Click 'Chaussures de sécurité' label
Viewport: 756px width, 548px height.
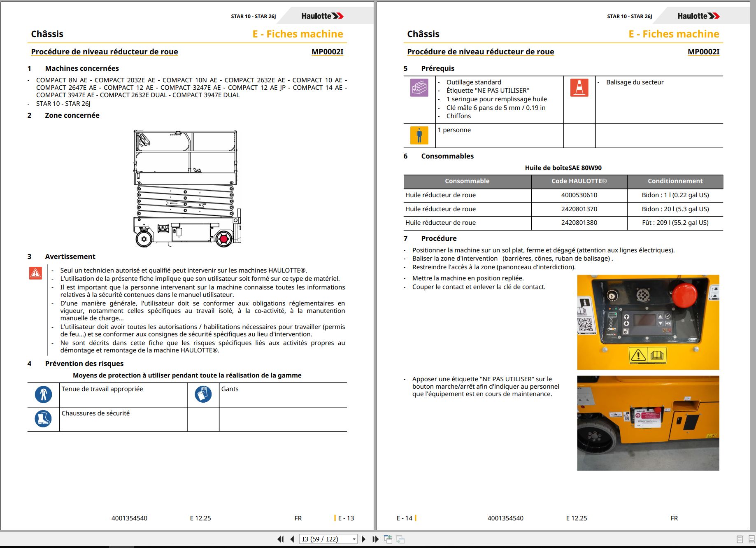[95, 413]
